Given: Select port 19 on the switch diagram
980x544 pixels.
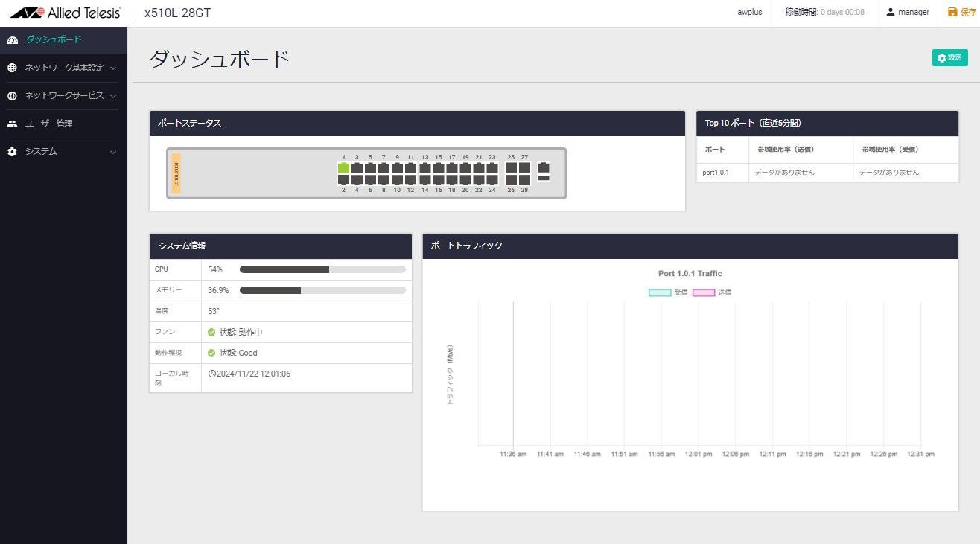Looking at the screenshot, I should (465, 168).
